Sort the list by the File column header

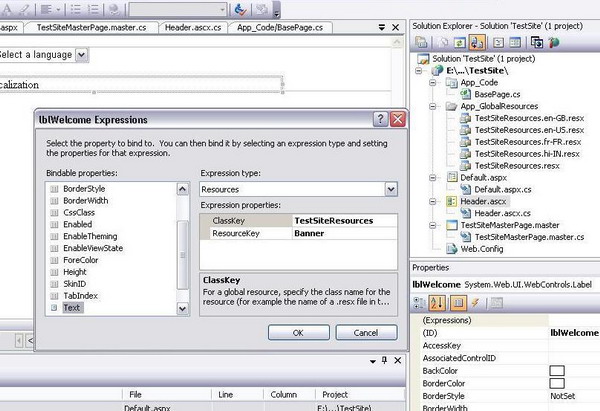pyautogui.click(x=166, y=395)
